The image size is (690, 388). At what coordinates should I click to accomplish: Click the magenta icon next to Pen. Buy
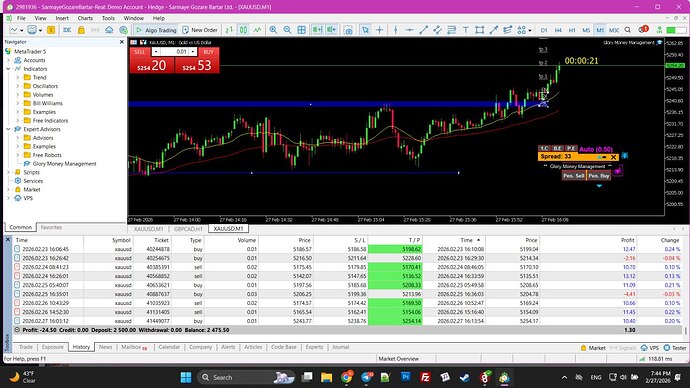tap(618, 171)
